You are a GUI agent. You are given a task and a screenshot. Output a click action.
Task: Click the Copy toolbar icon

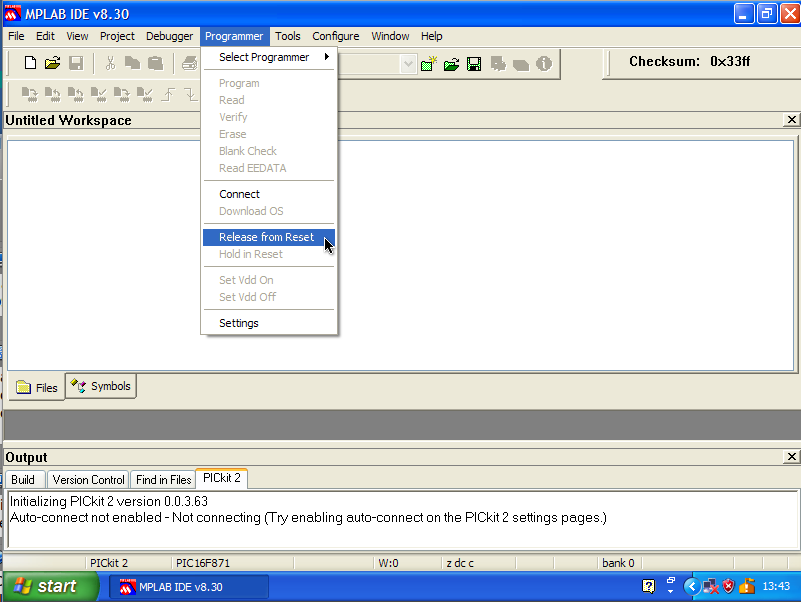[x=132, y=63]
